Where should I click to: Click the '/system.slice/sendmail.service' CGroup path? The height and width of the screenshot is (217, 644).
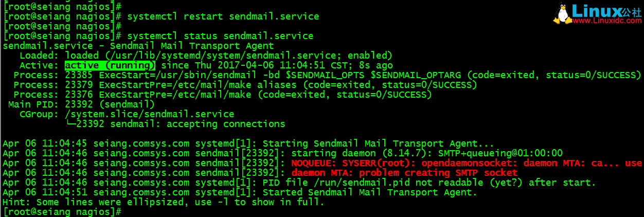(150, 114)
